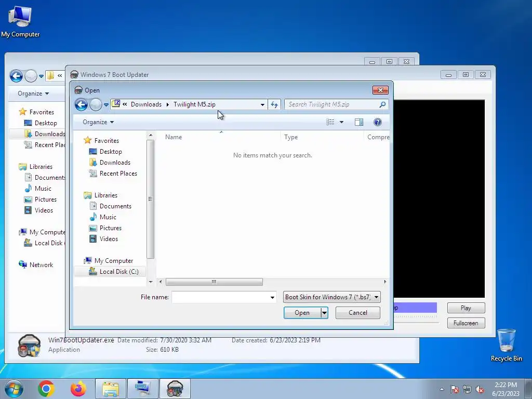Screen dimensions: 532x399
Task: Expand the view options dropdown arrow
Action: coord(341,122)
